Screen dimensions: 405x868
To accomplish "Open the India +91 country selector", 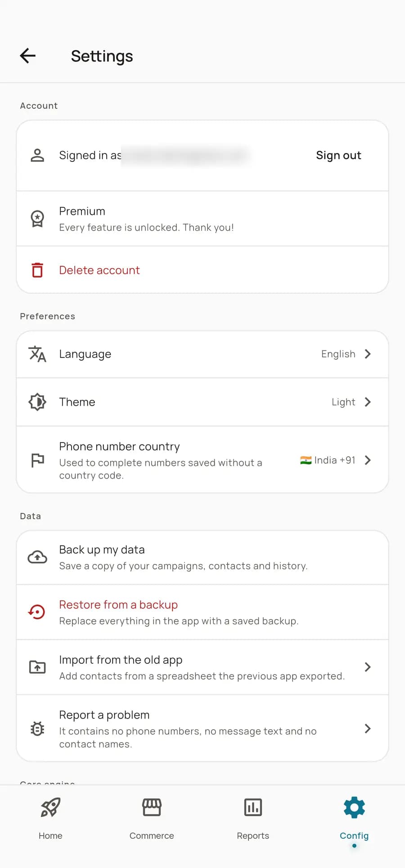I will coord(335,460).
